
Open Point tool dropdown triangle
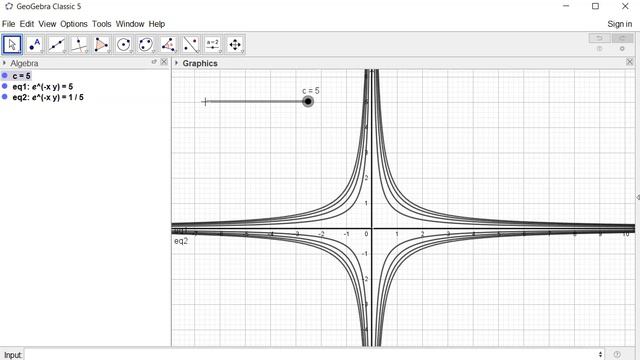point(42,52)
